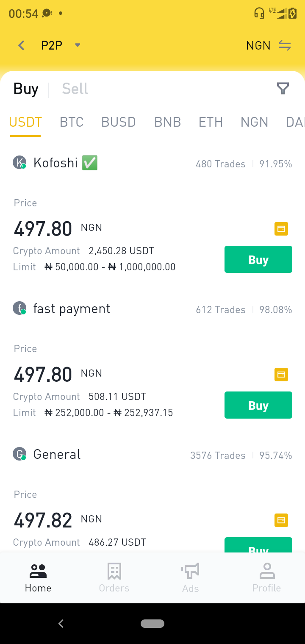This screenshot has height=644, width=305.
Task: Open the Ads megaphone icon
Action: [190, 571]
